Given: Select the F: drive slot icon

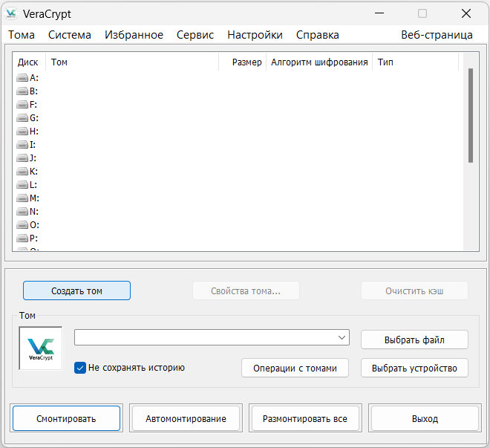Looking at the screenshot, I should coord(22,105).
